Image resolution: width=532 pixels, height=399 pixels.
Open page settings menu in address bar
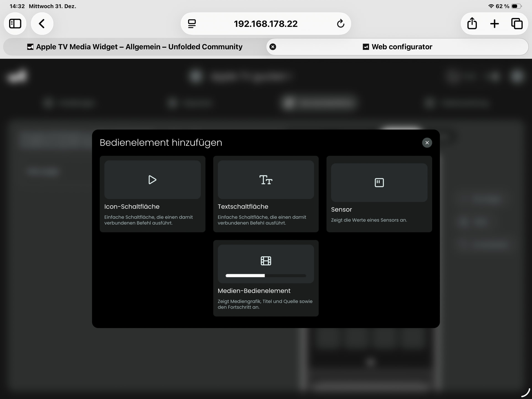[192, 24]
